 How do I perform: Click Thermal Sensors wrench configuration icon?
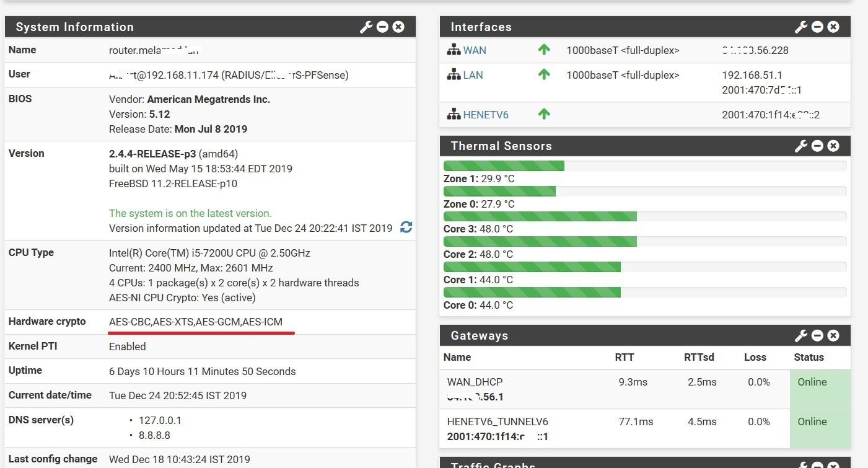click(801, 146)
